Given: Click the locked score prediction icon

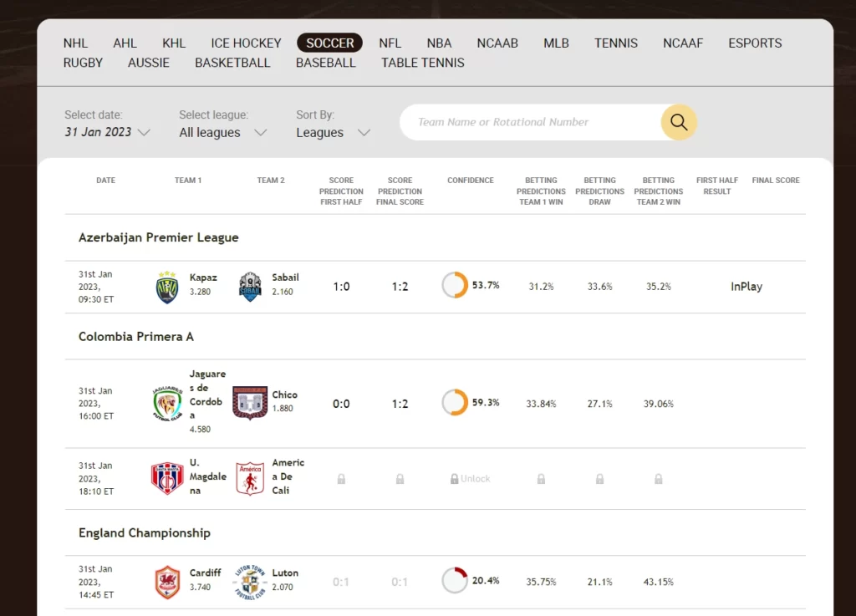Looking at the screenshot, I should tap(341, 477).
